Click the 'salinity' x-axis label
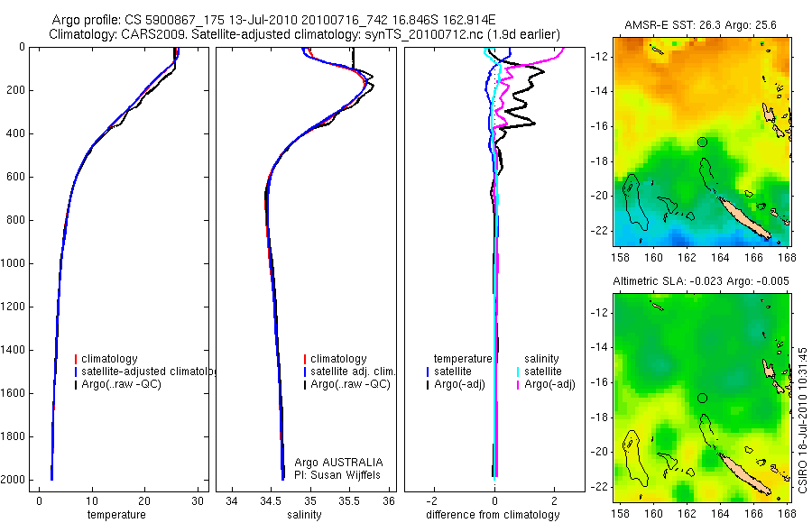The width and height of the screenshot is (812, 523). point(304,515)
